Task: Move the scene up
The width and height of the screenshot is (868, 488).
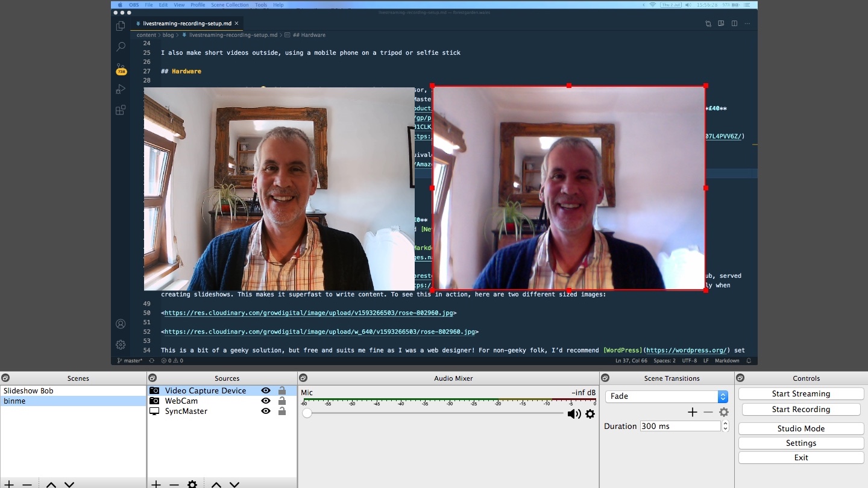Action: [x=51, y=484]
